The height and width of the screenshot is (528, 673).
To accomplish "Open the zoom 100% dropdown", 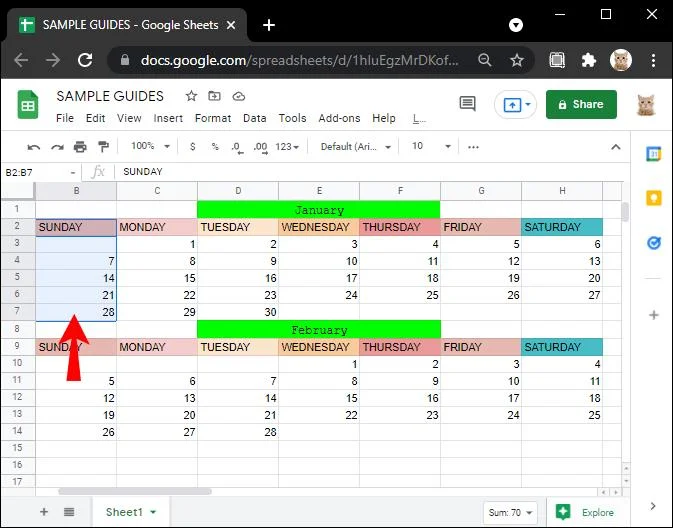I will pos(150,146).
